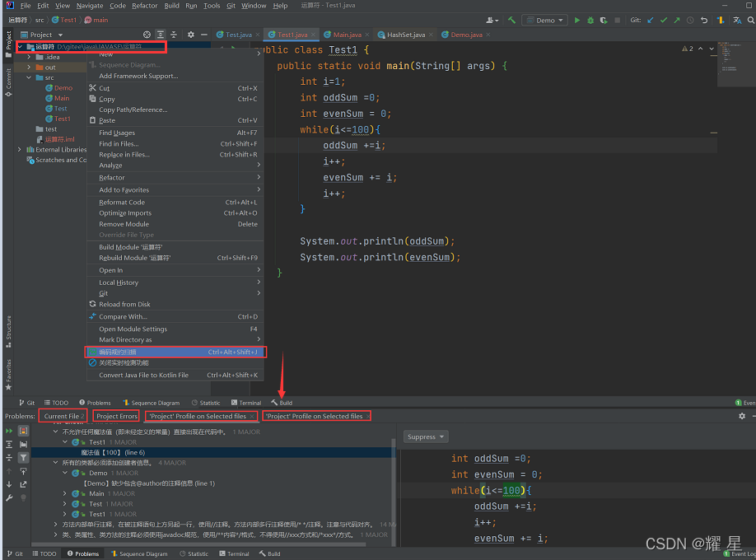Open the Suppress dropdown
756x560 pixels.
(x=425, y=437)
